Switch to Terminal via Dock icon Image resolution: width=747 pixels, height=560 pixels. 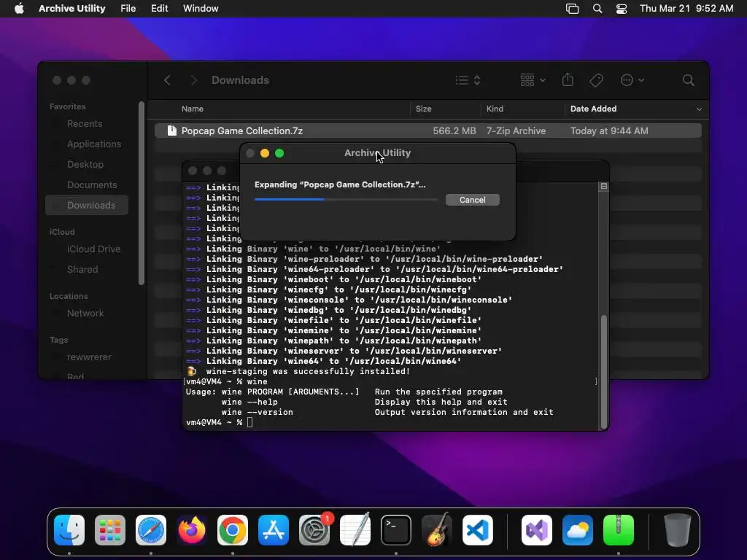click(396, 530)
